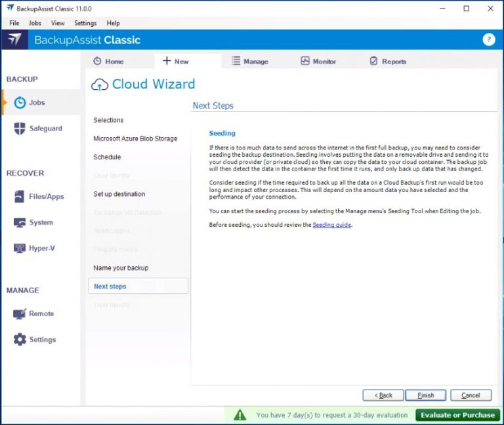Select Files/Apps recovery icon

click(20, 197)
